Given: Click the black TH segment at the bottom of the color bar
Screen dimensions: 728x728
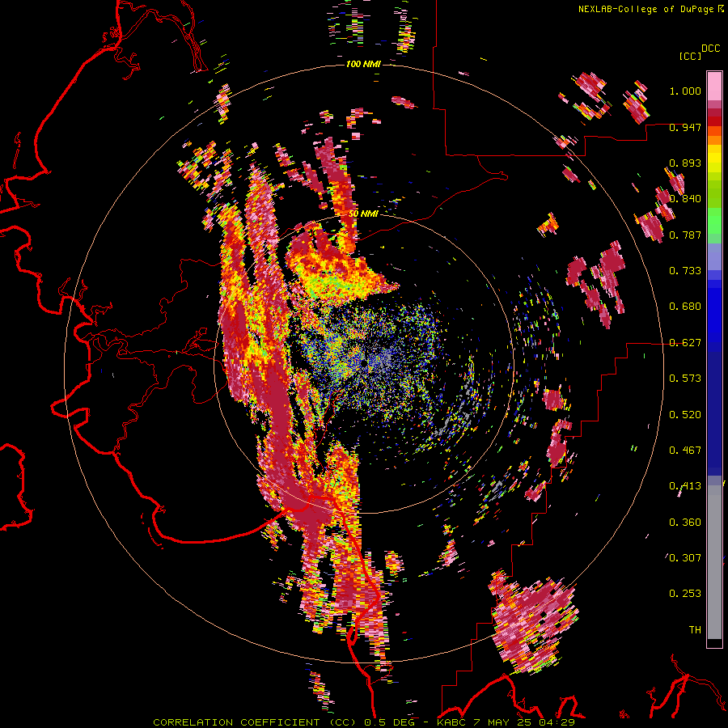Looking at the screenshot, I should click(x=714, y=643).
